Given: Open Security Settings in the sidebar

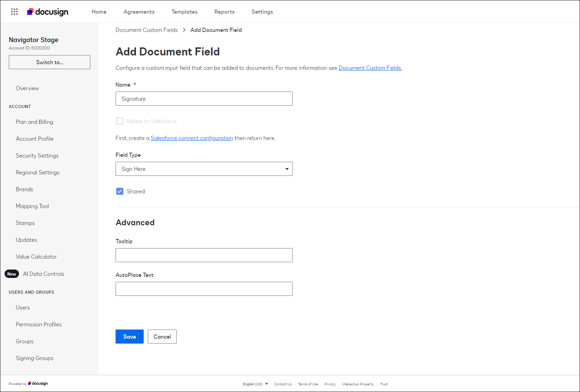Looking at the screenshot, I should pos(37,156).
